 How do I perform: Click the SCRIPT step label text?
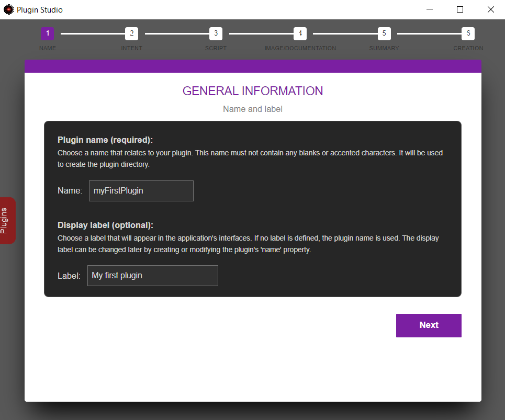[x=216, y=48]
